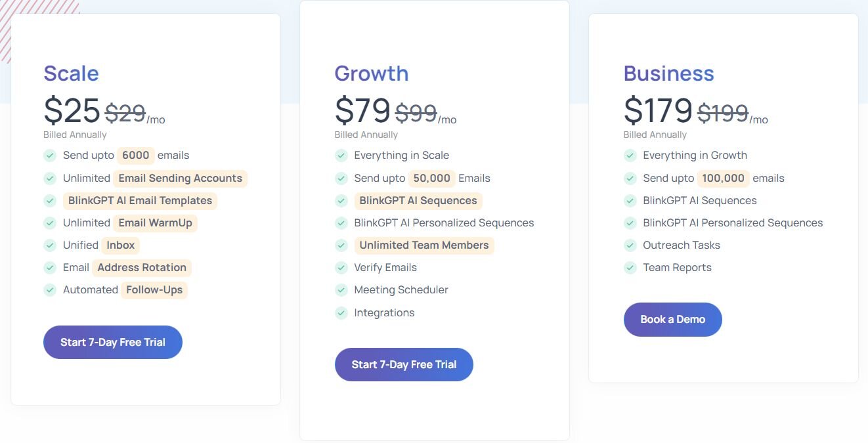Book a Demo for the Business plan
The height and width of the screenshot is (443, 868).
click(x=673, y=320)
